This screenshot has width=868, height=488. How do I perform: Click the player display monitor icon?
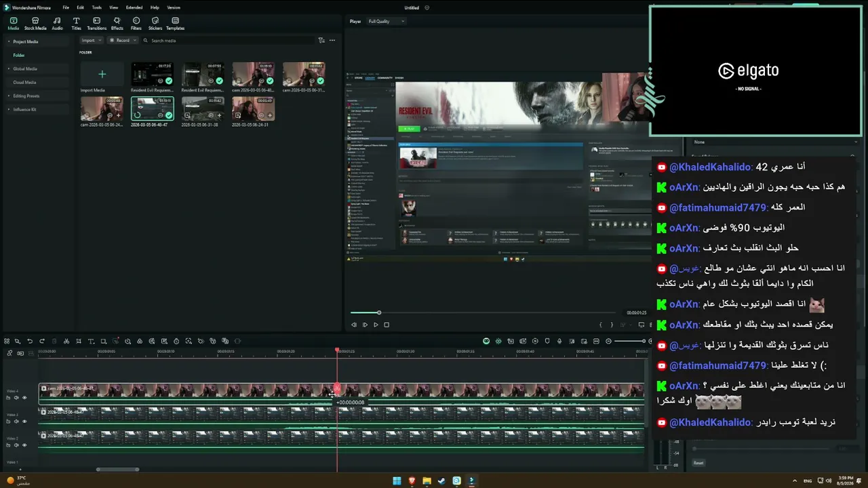click(x=641, y=325)
